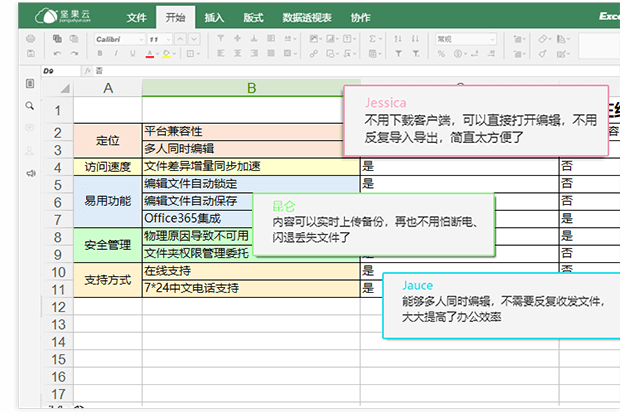The width and height of the screenshot is (620, 414).
Task: Switch to the 插入 tab
Action: pyautogui.click(x=214, y=17)
